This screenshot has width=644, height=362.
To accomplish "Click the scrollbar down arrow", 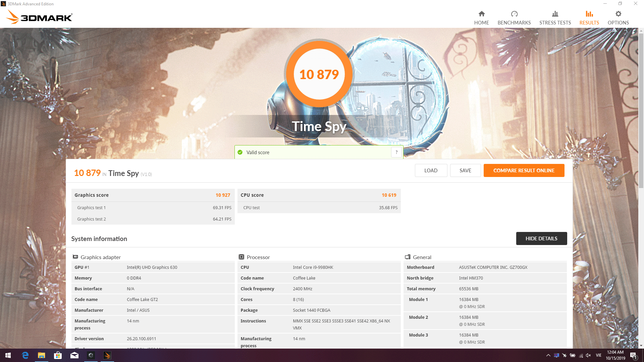I will click(x=641, y=346).
